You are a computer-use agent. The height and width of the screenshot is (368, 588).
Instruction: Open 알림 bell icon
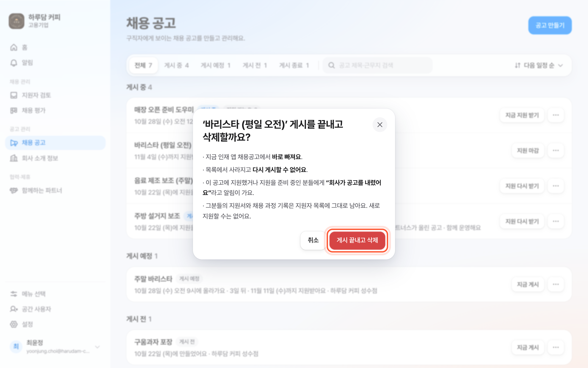click(x=14, y=63)
